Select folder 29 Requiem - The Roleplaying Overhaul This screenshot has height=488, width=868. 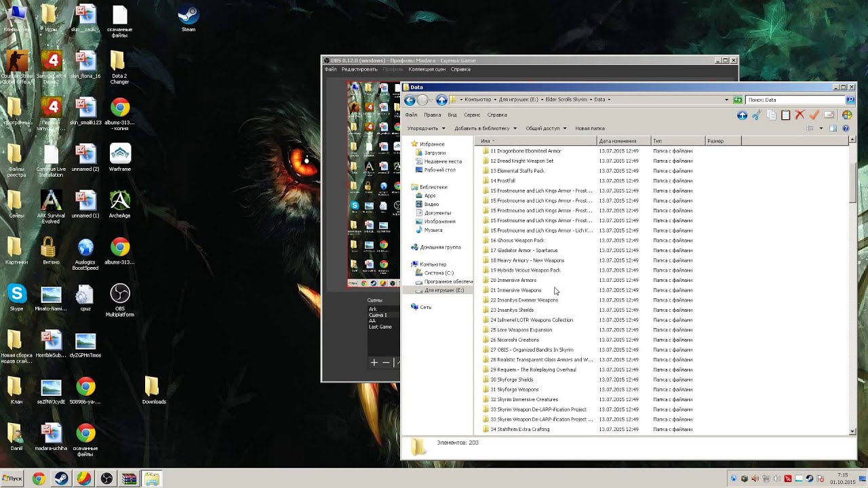tap(533, 369)
